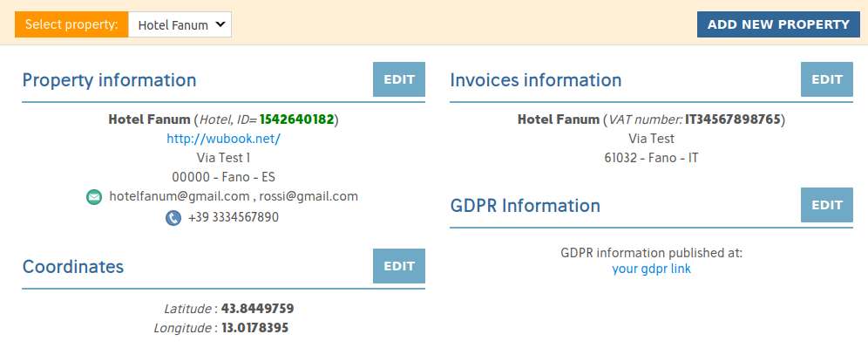This screenshot has height=348, width=868.
Task: Open the your gdpr link hyperlink
Action: click(652, 270)
